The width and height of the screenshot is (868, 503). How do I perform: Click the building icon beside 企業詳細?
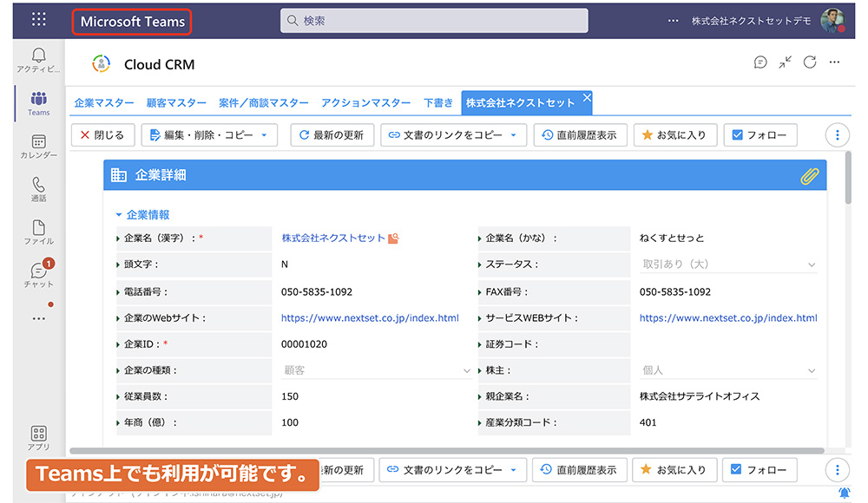pyautogui.click(x=118, y=175)
